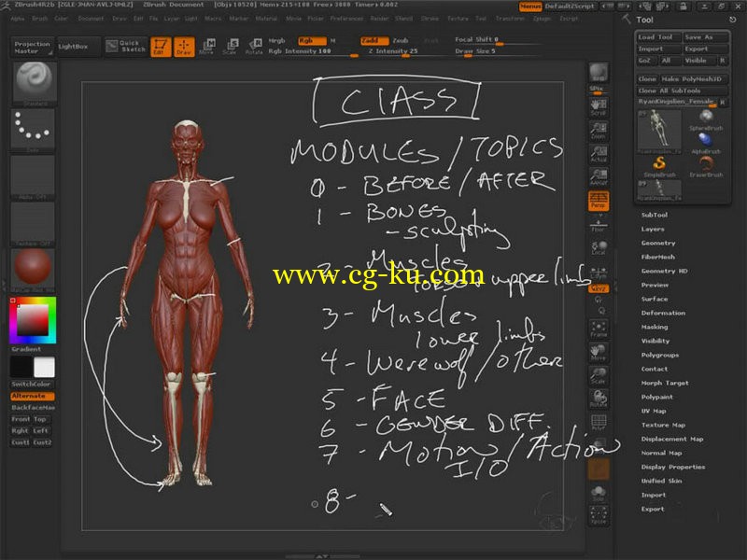Expand the Geometry palette section
The image size is (747, 560).
pos(658,243)
